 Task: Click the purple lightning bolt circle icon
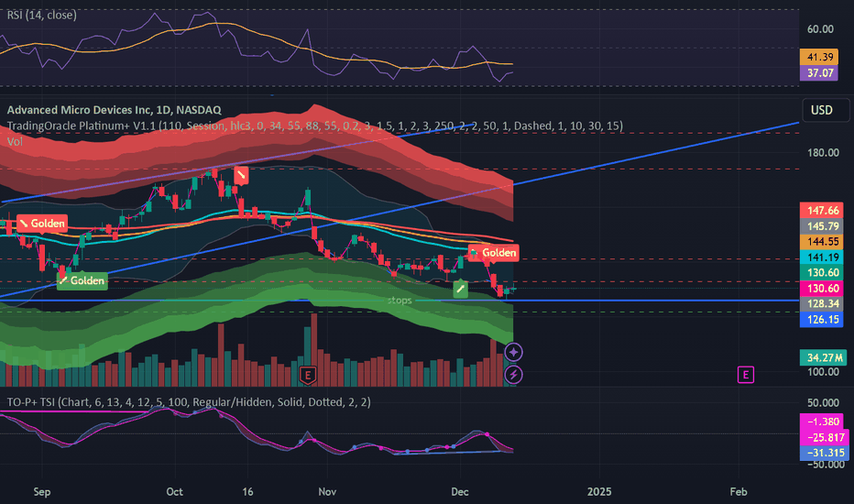click(x=514, y=374)
